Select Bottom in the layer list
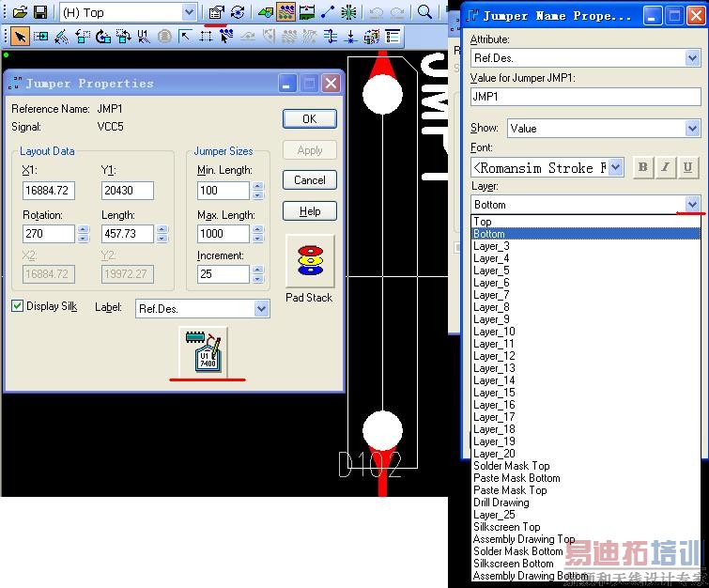Screen dimensions: 709x588 click(x=586, y=234)
